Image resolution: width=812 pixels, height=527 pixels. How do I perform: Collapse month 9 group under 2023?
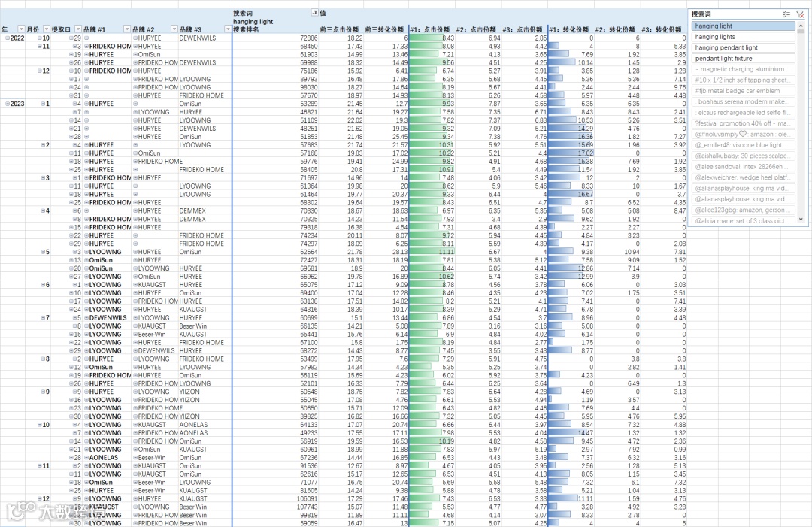43,392
